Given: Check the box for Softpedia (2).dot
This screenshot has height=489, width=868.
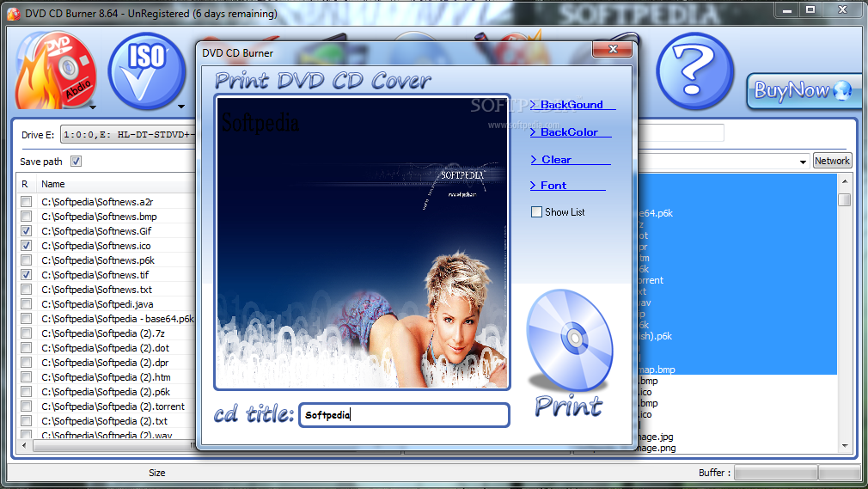Looking at the screenshot, I should pos(26,348).
